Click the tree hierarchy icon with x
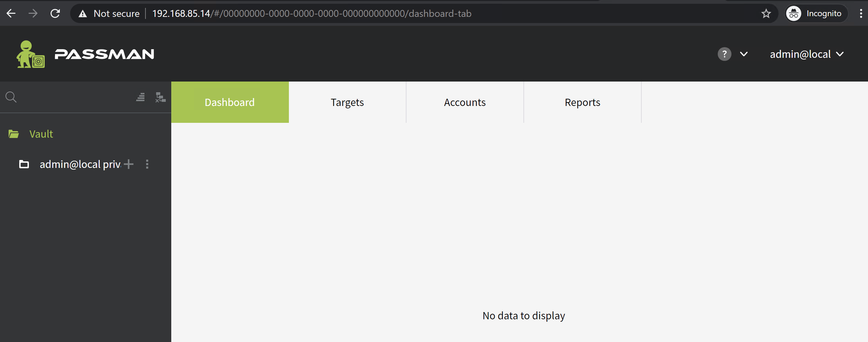 pyautogui.click(x=160, y=97)
